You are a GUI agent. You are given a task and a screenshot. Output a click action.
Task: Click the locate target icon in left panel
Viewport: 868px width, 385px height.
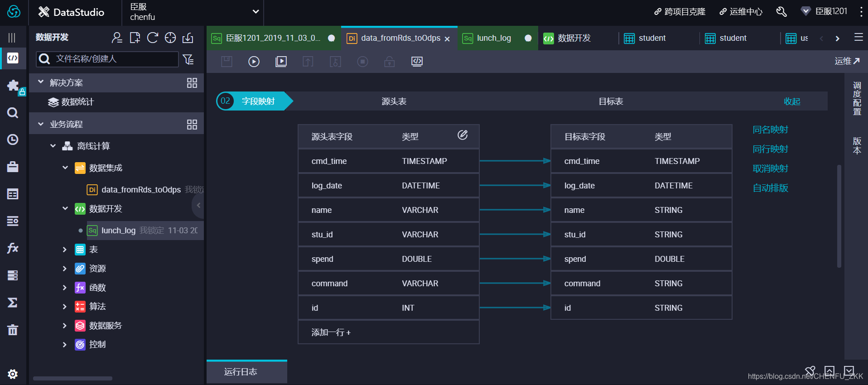coord(170,38)
